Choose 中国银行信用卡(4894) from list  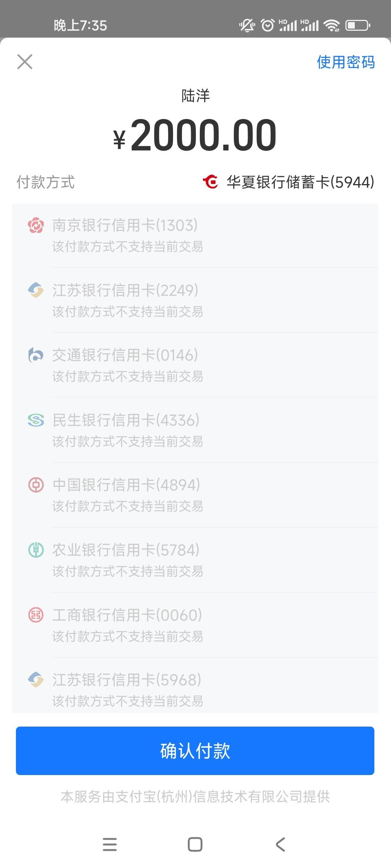195,495
